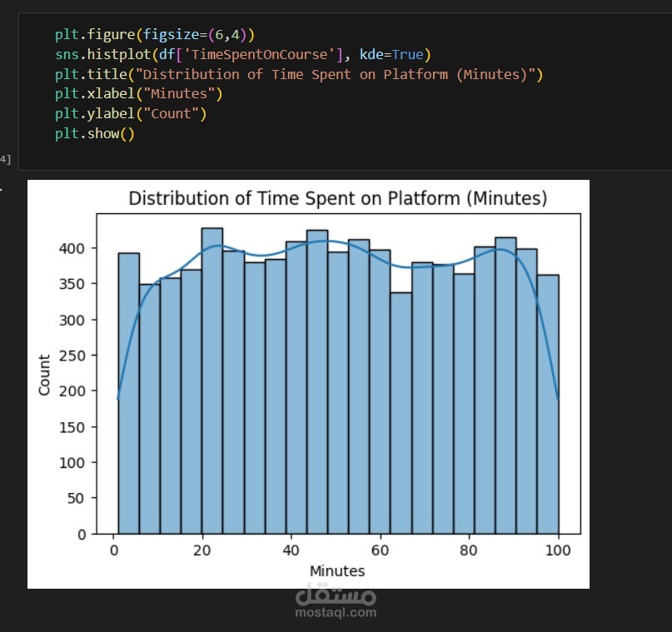The height and width of the screenshot is (632, 672).
Task: Click the plt.title code line
Action: click(299, 75)
